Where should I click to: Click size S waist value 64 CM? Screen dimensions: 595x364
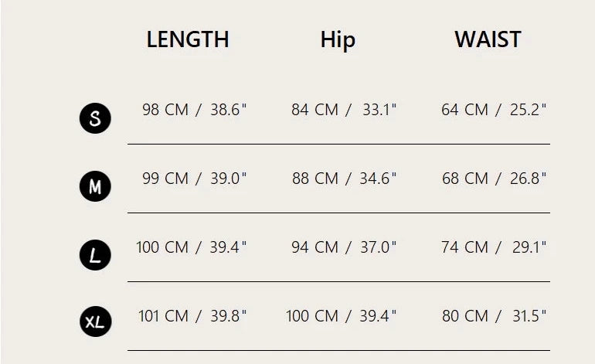(x=464, y=110)
